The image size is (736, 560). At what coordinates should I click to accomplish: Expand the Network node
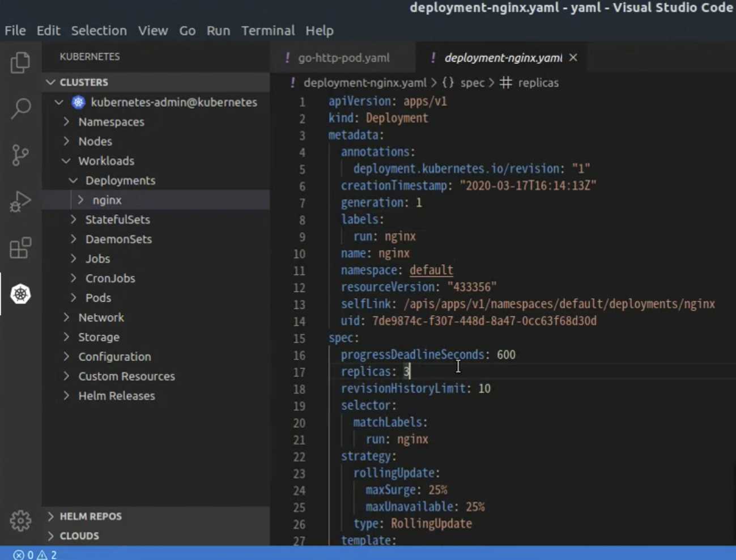click(66, 317)
